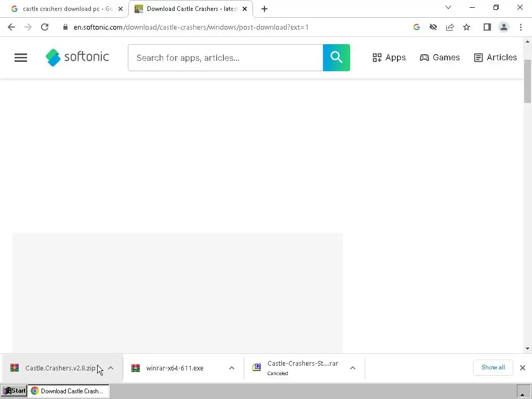
Task: Open the Chrome profile avatar menu
Action: pyautogui.click(x=504, y=27)
